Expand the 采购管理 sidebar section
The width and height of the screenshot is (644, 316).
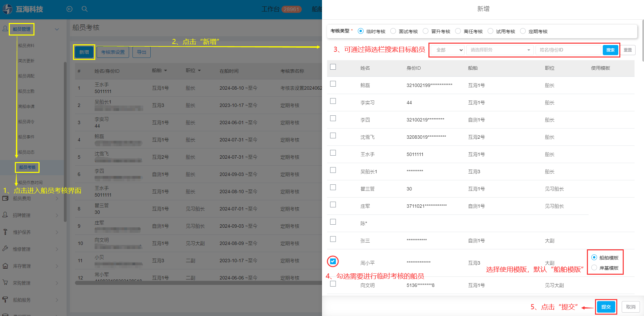click(x=57, y=283)
